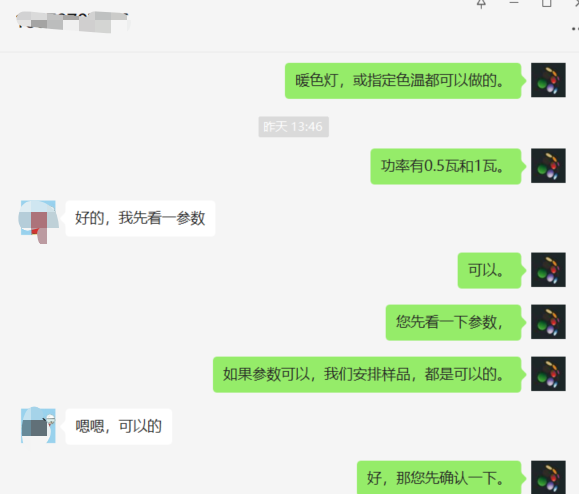Screen dimensions: 579x494
Task: Click the 昨天 13:46 timestamp label
Action: click(x=294, y=127)
